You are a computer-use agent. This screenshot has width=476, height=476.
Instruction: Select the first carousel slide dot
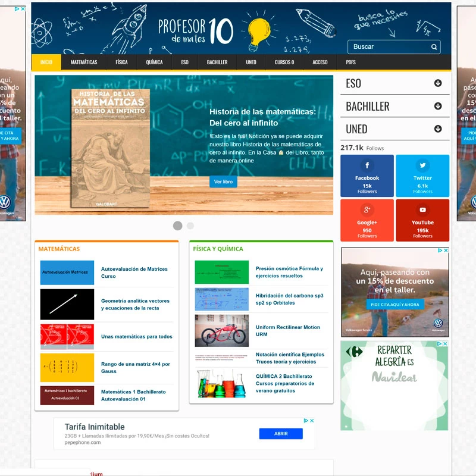click(x=177, y=226)
